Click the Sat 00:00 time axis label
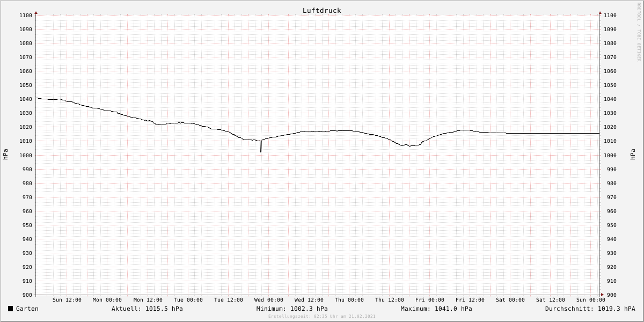644x322 pixels. click(x=510, y=300)
